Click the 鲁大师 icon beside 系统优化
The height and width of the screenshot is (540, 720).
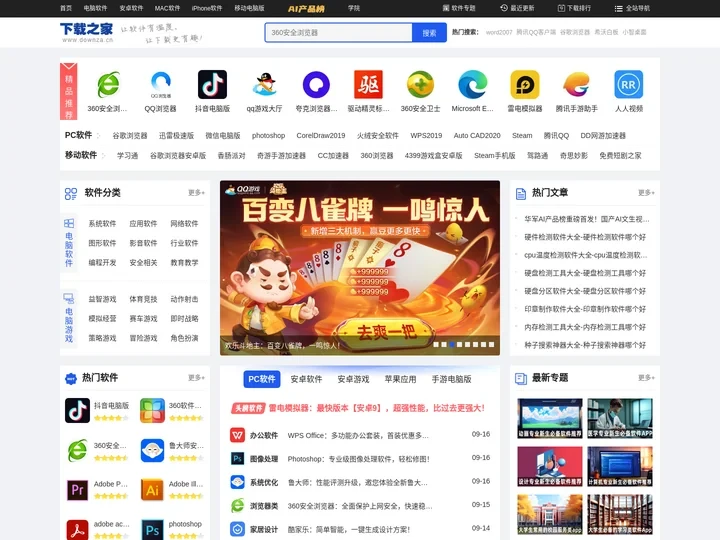237,482
